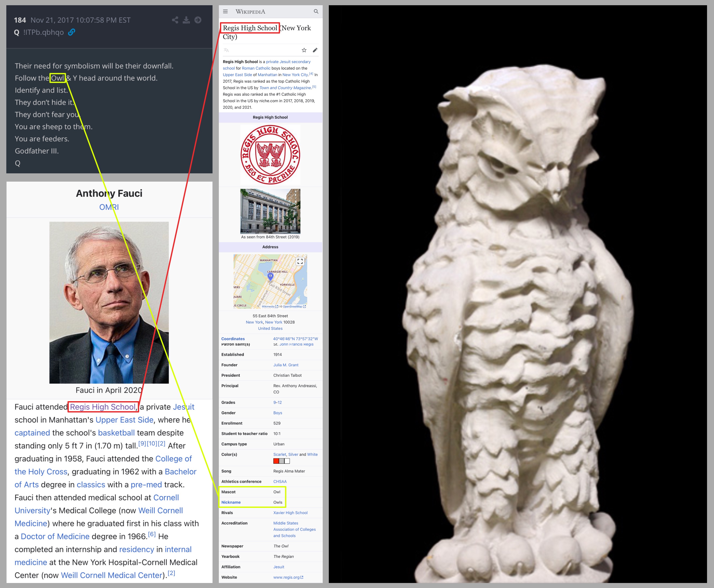This screenshot has height=588, width=714.
Task: Open the Doctor of Medicine link
Action: pyautogui.click(x=55, y=537)
